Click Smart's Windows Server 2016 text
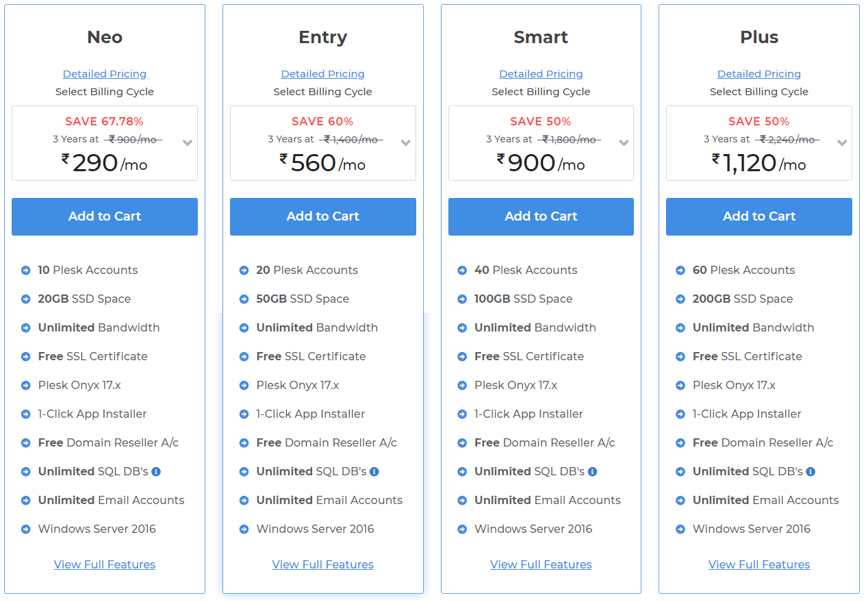The width and height of the screenshot is (868, 602). pos(533,529)
